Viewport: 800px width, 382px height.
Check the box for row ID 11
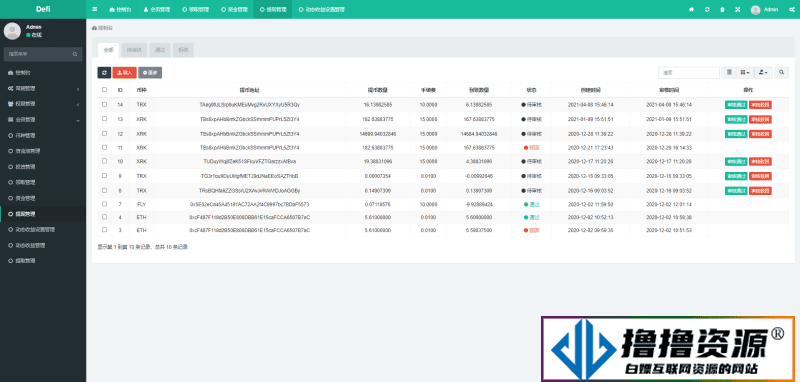point(105,147)
